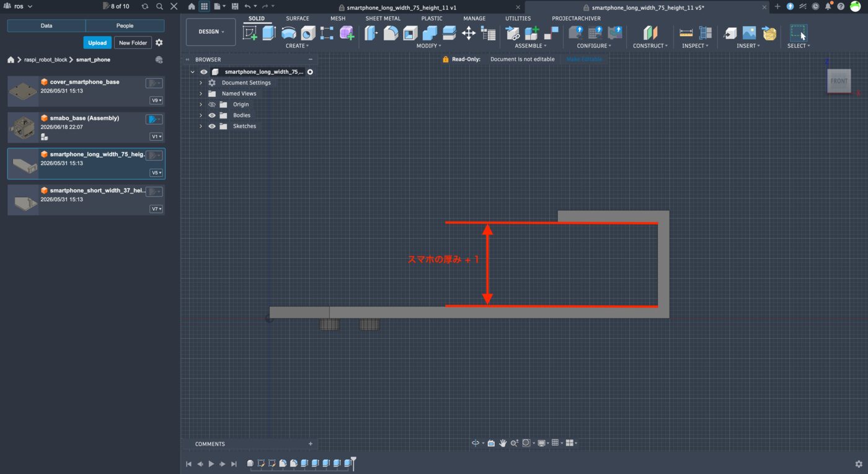868x474 pixels.
Task: Select the Offset Plane tool in Construct
Action: point(650,33)
